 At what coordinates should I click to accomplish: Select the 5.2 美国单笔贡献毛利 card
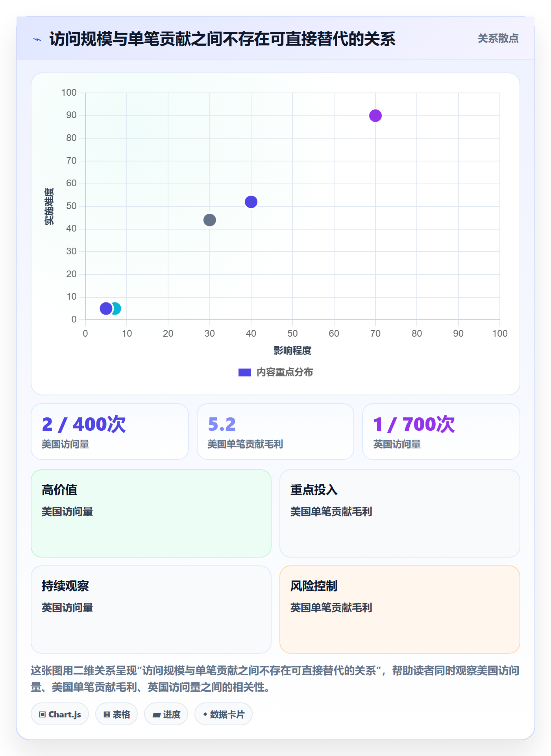click(x=275, y=432)
